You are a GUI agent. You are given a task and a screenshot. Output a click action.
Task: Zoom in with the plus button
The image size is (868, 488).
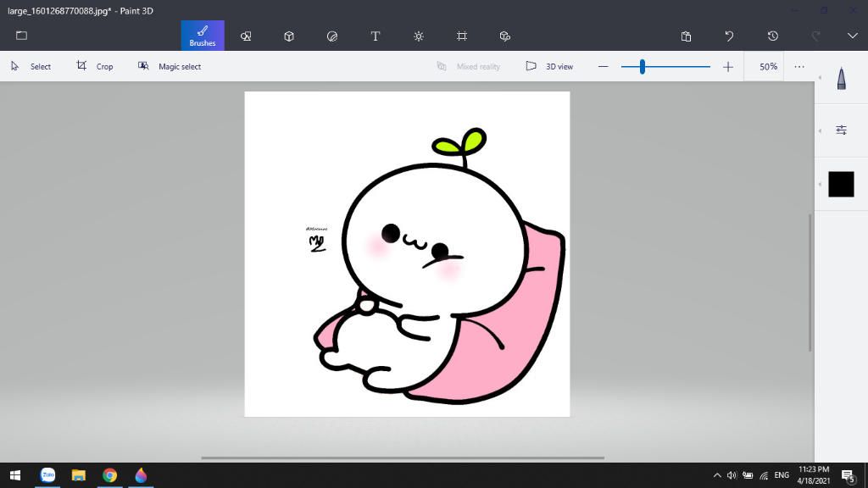click(728, 67)
